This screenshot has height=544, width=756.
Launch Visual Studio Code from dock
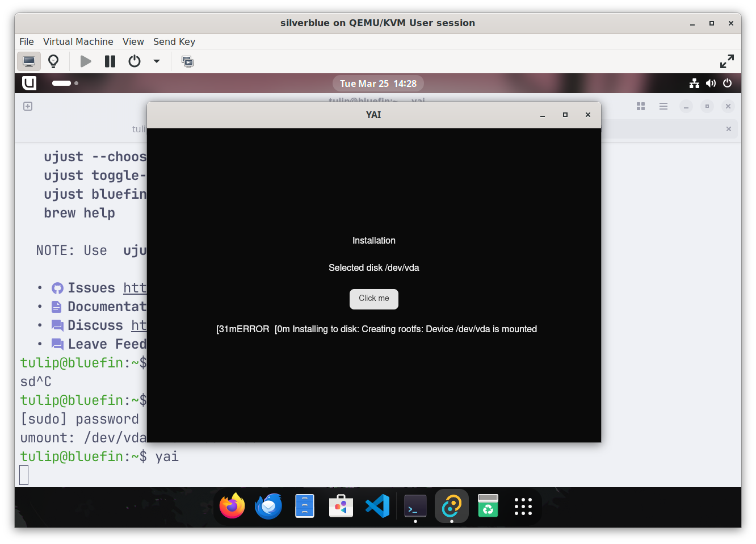[377, 506]
